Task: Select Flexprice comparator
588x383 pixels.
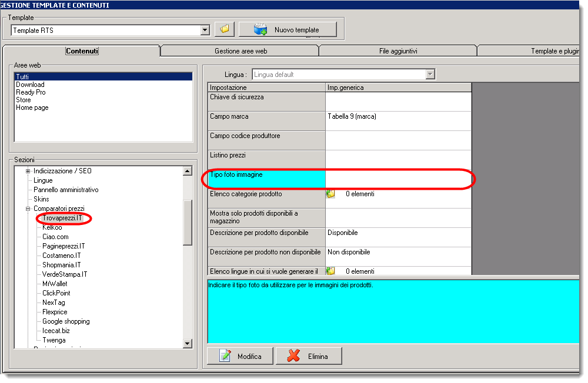Action: coord(55,312)
